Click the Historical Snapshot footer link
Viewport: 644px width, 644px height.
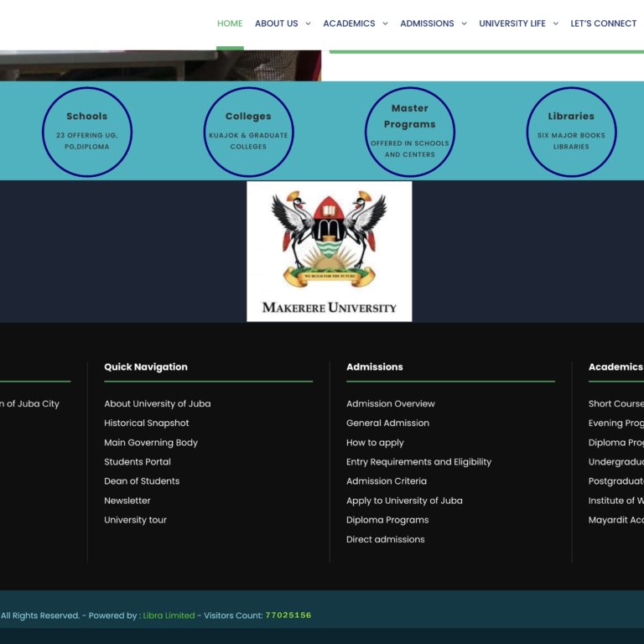coord(147,423)
